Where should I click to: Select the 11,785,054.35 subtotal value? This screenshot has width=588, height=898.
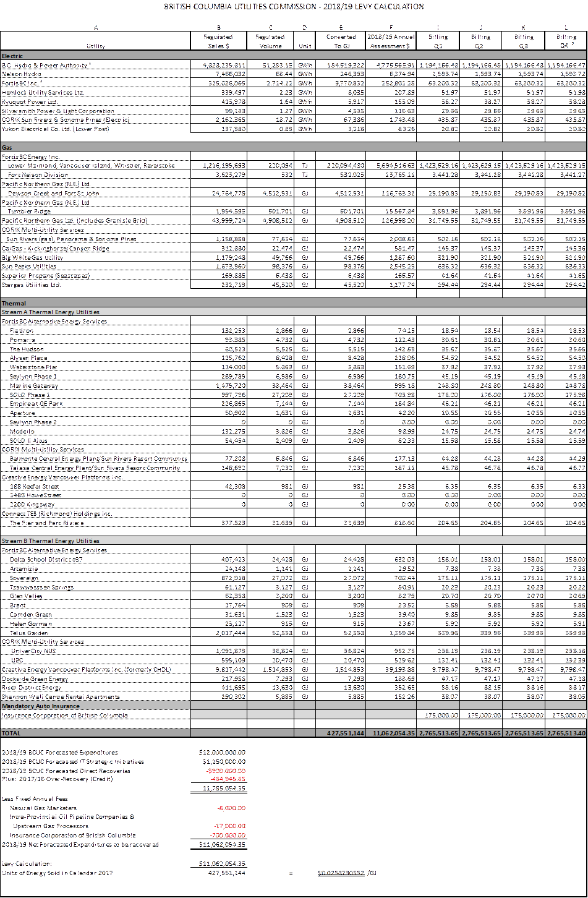[225, 789]
